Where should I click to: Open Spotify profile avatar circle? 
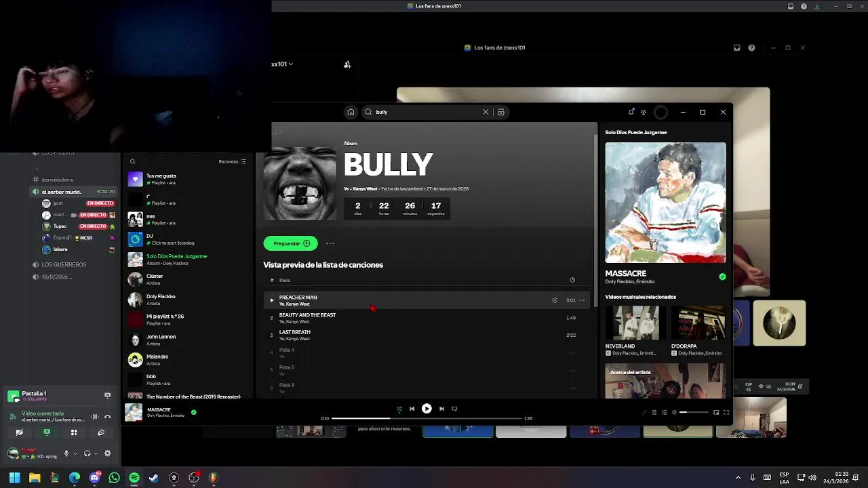pyautogui.click(x=660, y=113)
